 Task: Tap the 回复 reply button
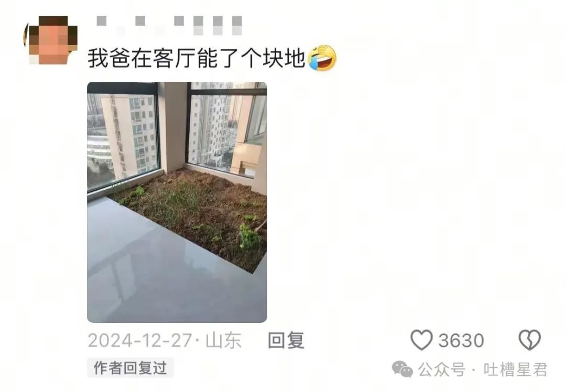[x=286, y=341]
